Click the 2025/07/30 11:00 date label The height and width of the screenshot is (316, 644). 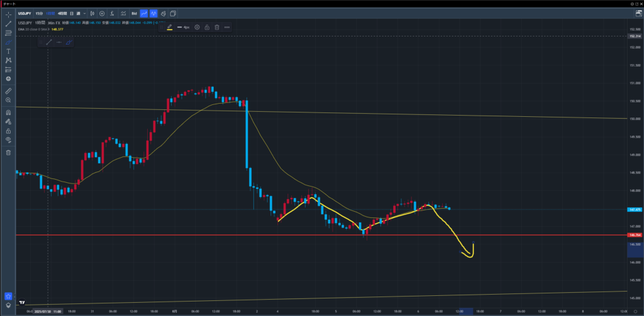[x=48, y=312]
